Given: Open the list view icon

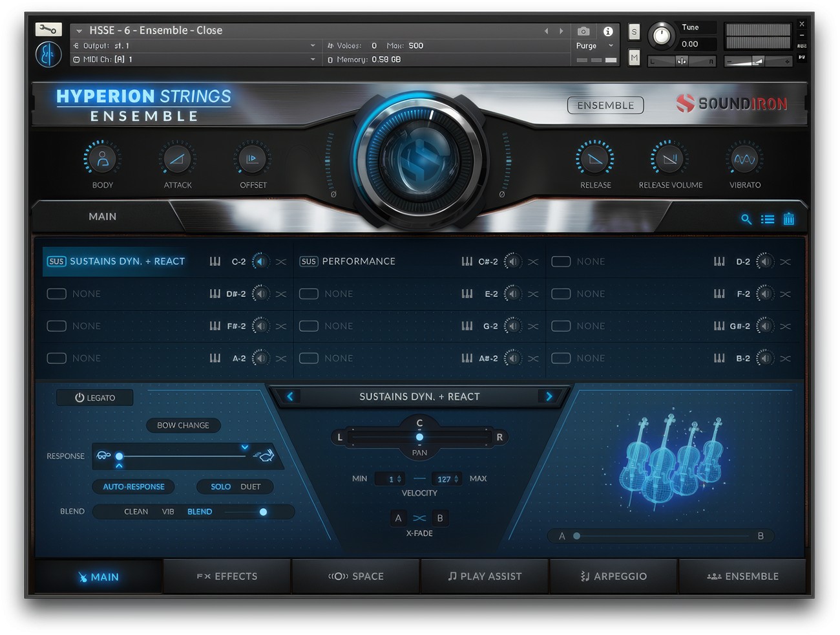Looking at the screenshot, I should (768, 219).
